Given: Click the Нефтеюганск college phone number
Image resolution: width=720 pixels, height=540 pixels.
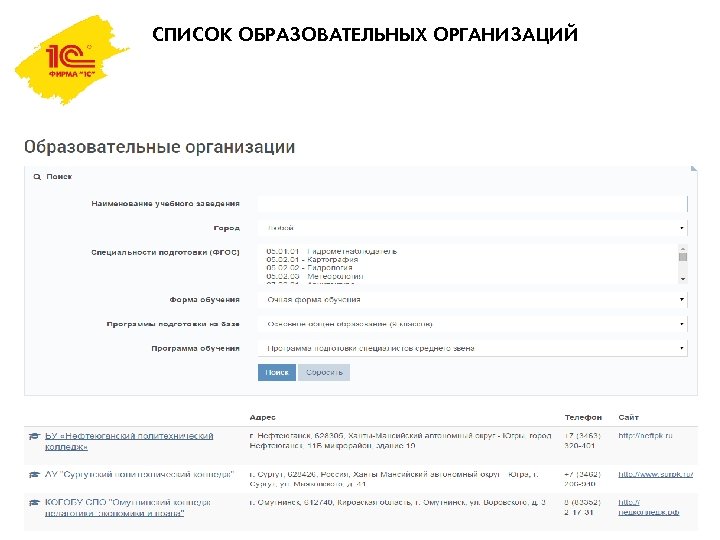Looking at the screenshot, I should click(x=582, y=440).
